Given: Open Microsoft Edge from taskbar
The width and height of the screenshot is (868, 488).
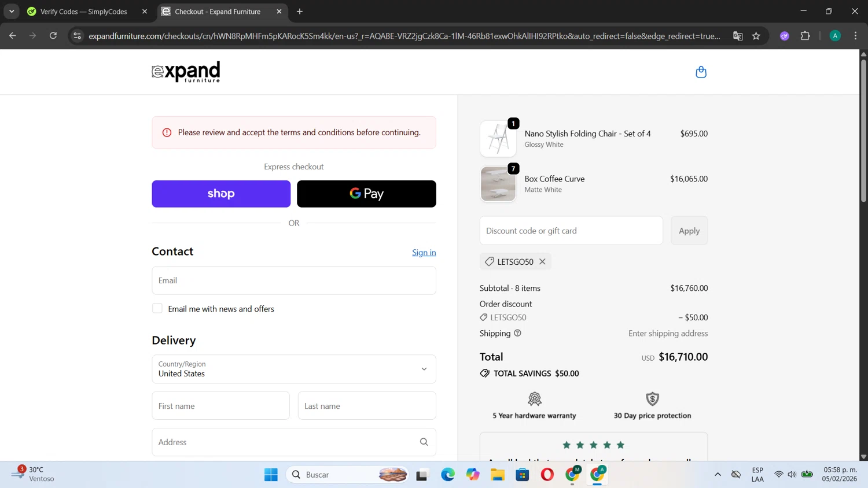Looking at the screenshot, I should [x=448, y=475].
